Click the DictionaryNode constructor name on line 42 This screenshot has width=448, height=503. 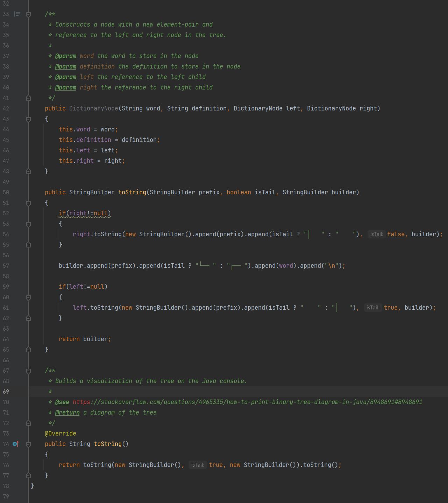[x=94, y=108]
